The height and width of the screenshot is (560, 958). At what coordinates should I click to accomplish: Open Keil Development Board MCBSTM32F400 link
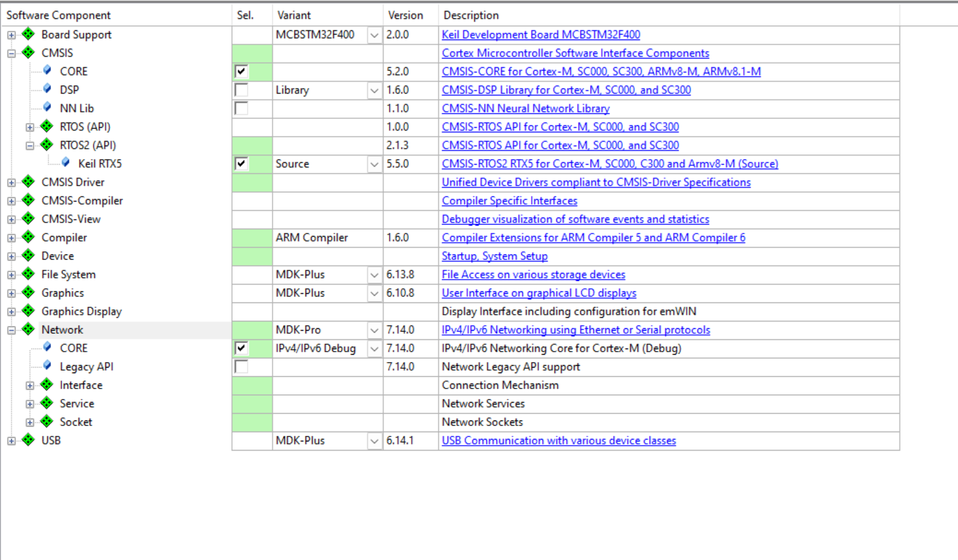(540, 34)
